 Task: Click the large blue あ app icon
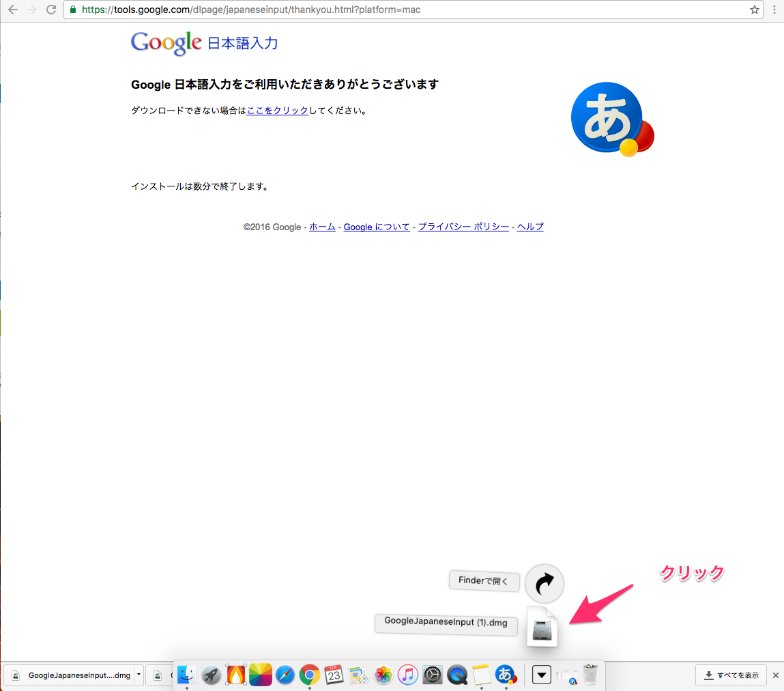612,119
